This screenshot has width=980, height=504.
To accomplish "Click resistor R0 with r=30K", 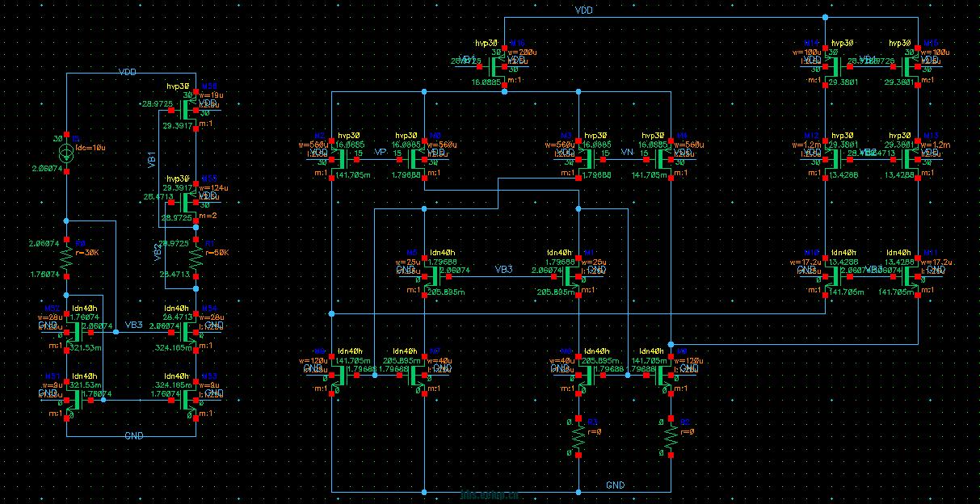I will pyautogui.click(x=67, y=258).
